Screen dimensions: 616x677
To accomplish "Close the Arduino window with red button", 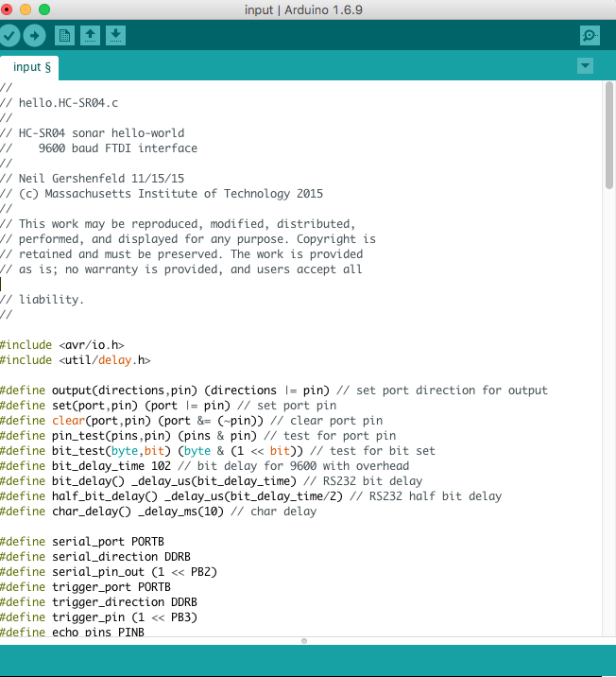I will 7,9.
